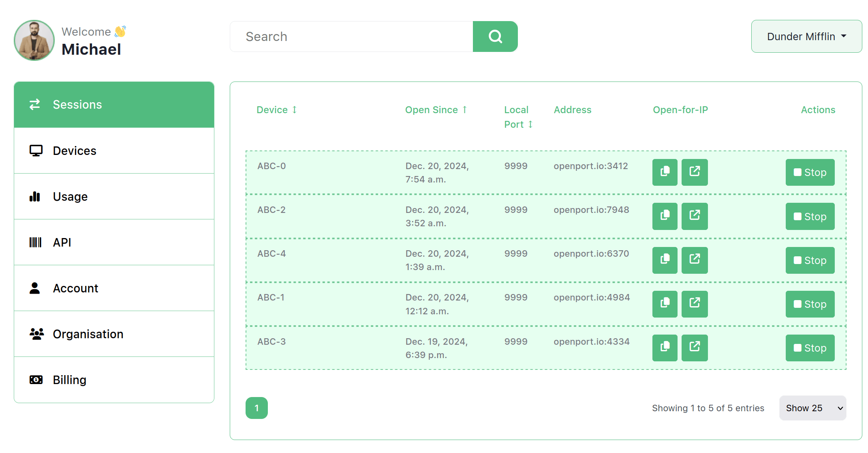The width and height of the screenshot is (868, 453).
Task: Select the API barcode icon
Action: point(35,242)
